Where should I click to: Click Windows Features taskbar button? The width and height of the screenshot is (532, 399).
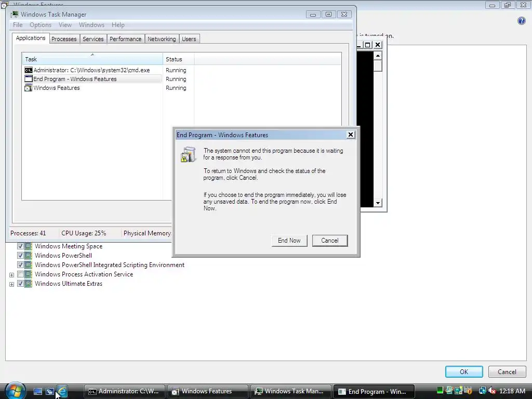coord(208,392)
